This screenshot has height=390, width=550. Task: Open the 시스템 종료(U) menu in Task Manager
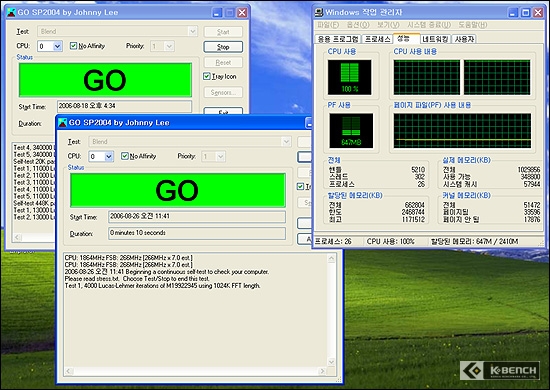[429, 25]
